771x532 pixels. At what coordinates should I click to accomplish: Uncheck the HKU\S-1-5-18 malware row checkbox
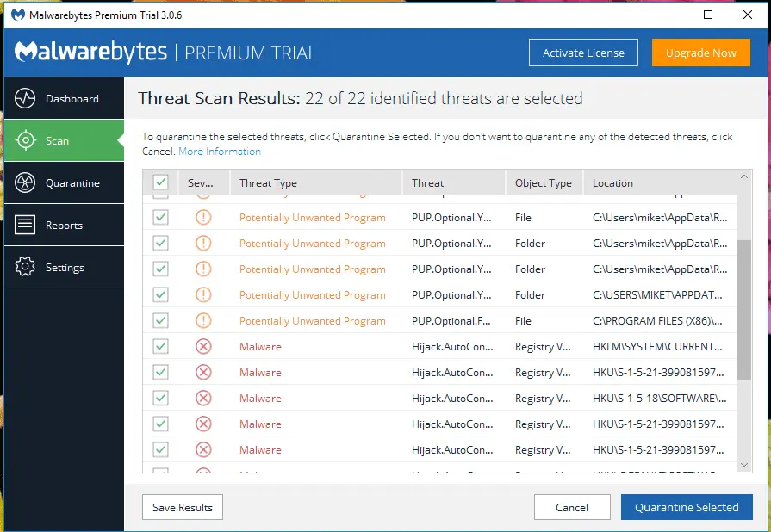[160, 399]
